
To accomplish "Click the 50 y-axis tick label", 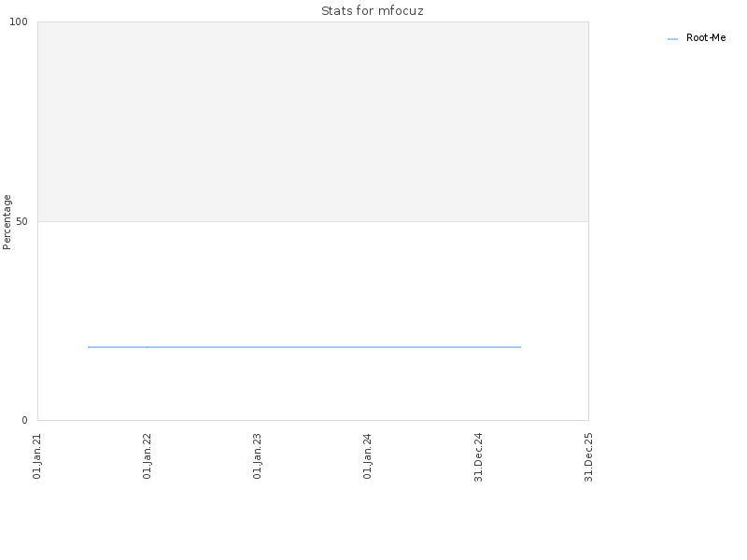I will point(21,221).
